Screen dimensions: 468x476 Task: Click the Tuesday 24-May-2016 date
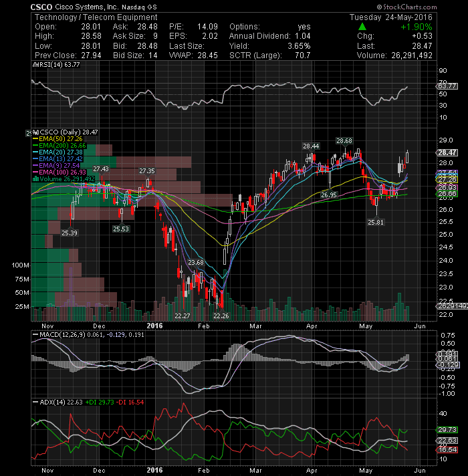(391, 17)
